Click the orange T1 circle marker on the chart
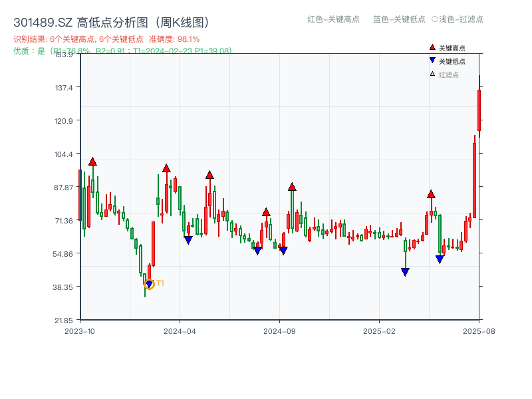Image resolution: width=532 pixels, height=399 pixels. point(149,283)
